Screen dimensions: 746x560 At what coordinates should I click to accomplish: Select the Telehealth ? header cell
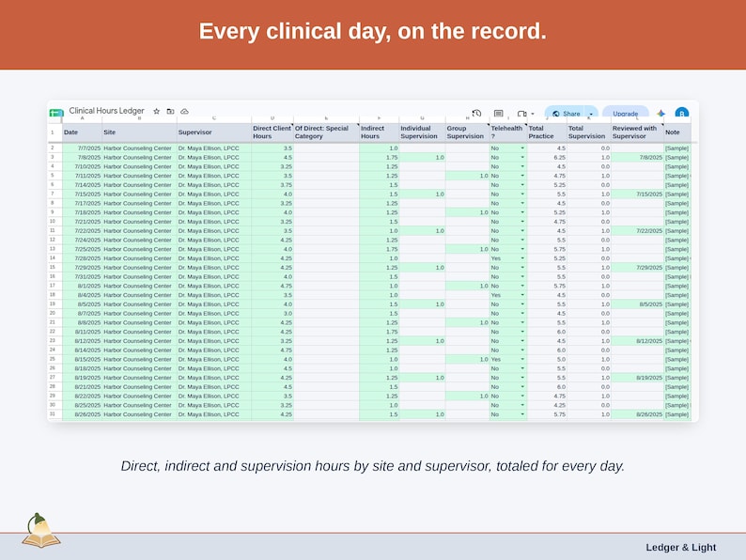(x=508, y=132)
